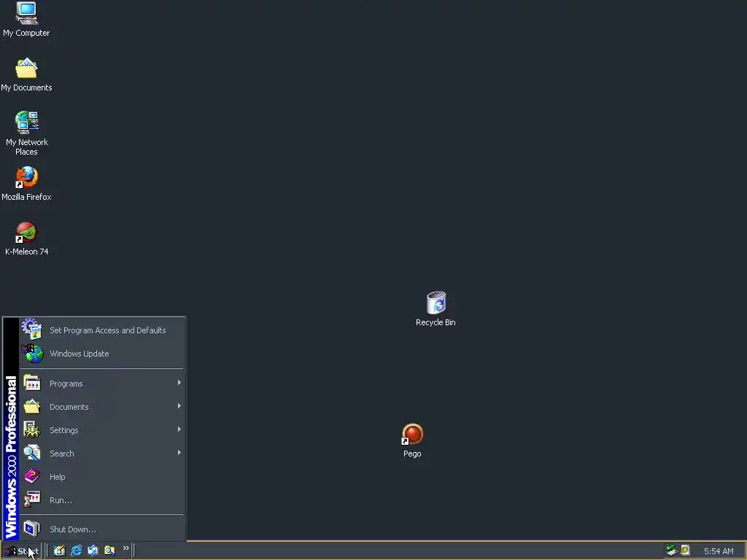The height and width of the screenshot is (560, 747).
Task: Click the 5:54 AM taskbar clock
Action: coord(719,551)
